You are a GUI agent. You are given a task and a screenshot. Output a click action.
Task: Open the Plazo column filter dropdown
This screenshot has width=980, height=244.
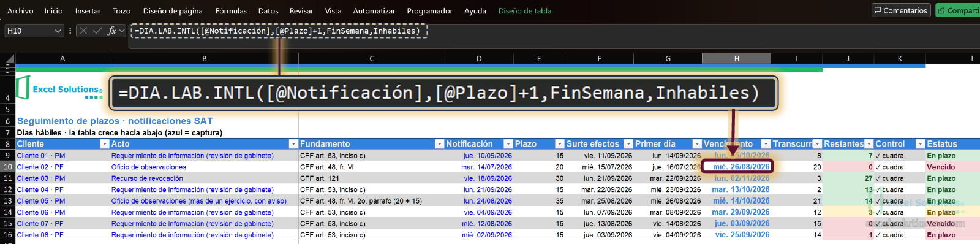tap(559, 144)
